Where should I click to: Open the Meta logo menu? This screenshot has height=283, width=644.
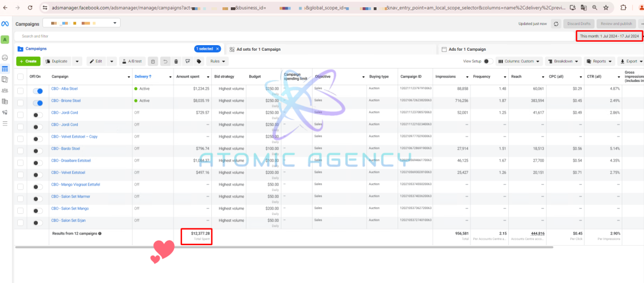point(5,24)
